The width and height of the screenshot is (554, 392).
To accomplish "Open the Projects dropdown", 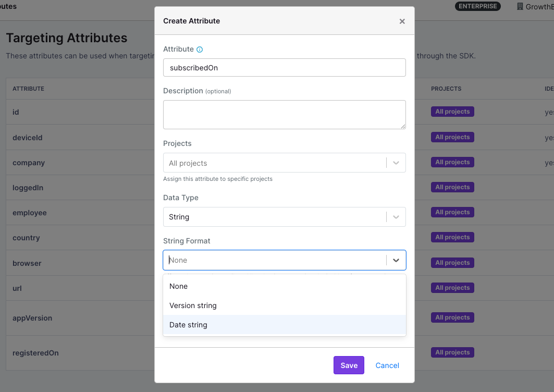I will coord(396,162).
